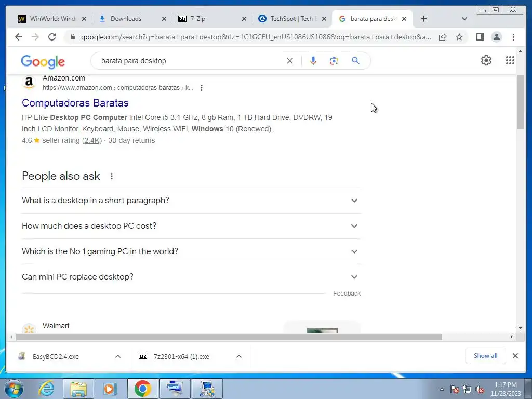Open the Chrome profile avatar menu
Screen dimensions: 532x399
click(x=496, y=37)
